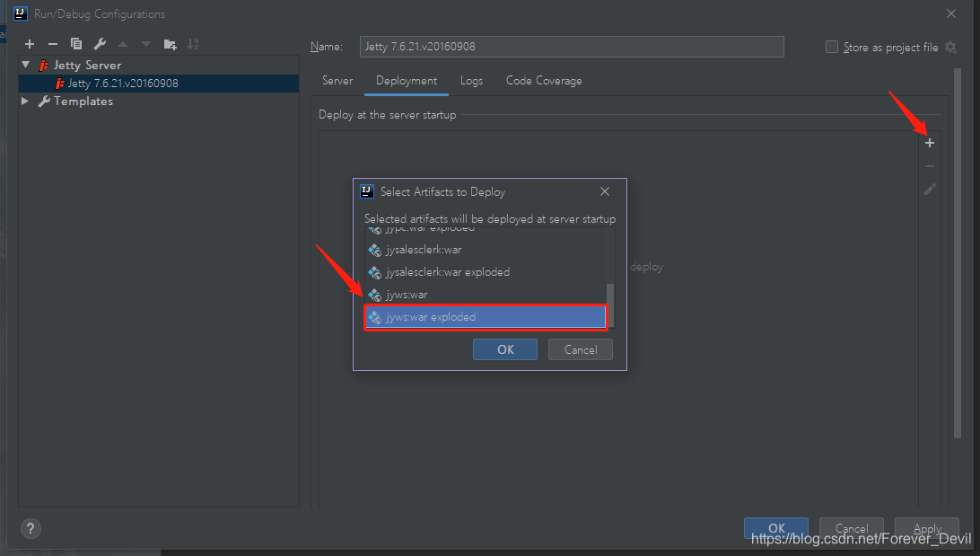The image size is (980, 556).
Task: Open the Deployment tab
Action: pos(407,81)
